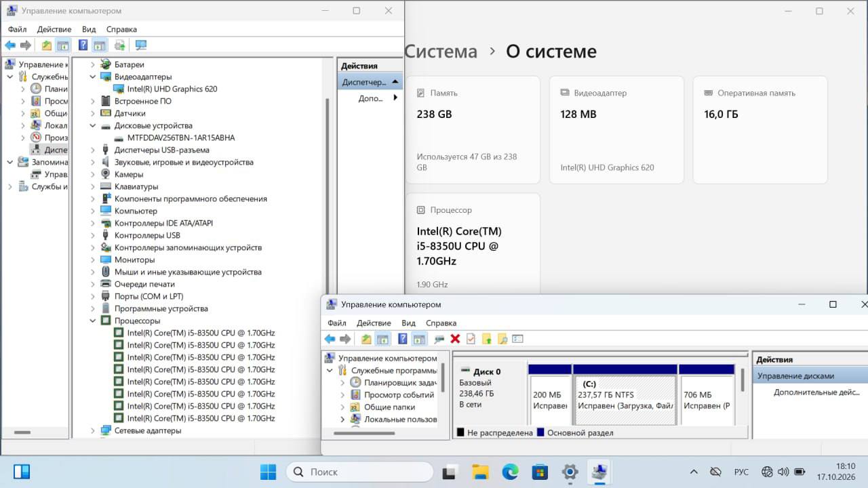Collapse the Дисковые устройства node

(x=94, y=125)
